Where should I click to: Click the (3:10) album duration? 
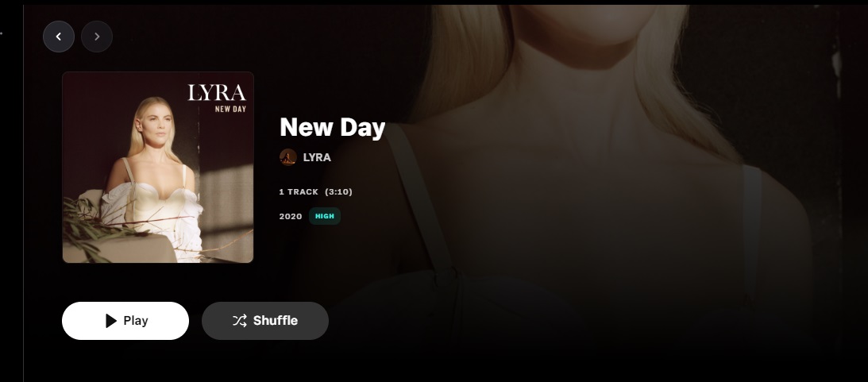click(339, 191)
